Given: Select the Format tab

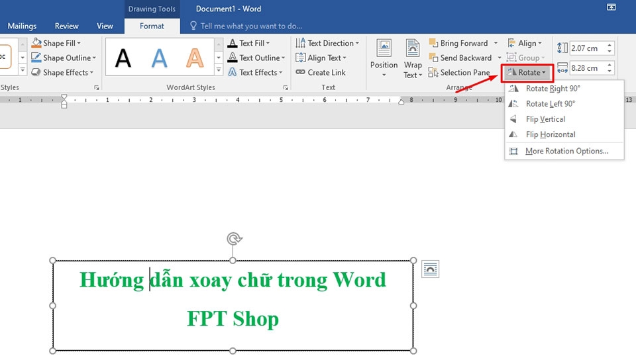Looking at the screenshot, I should [x=152, y=26].
